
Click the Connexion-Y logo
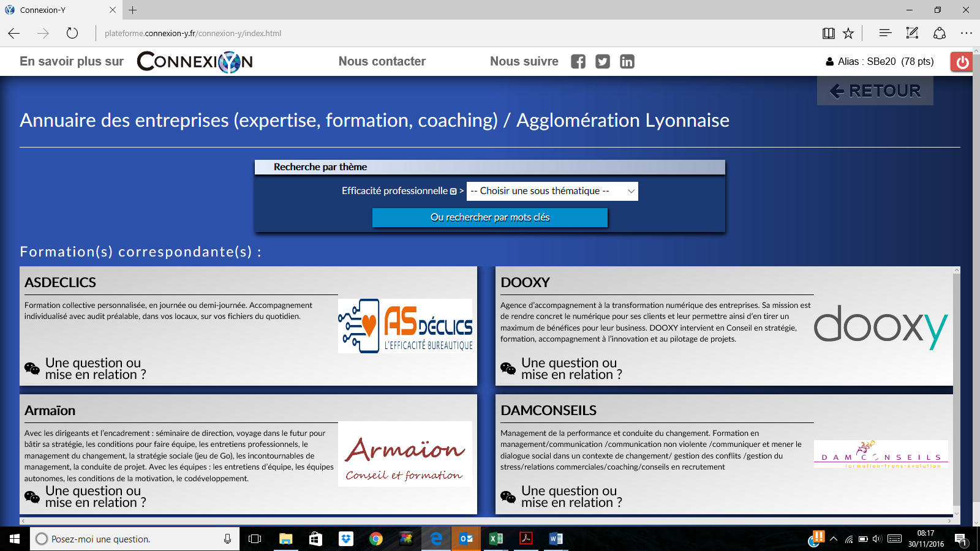[195, 61]
